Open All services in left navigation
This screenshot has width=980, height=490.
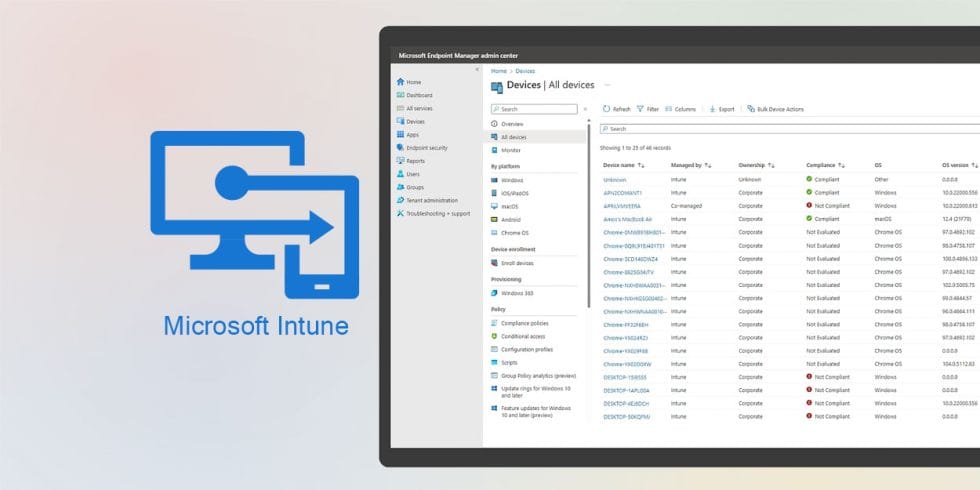pos(415,108)
